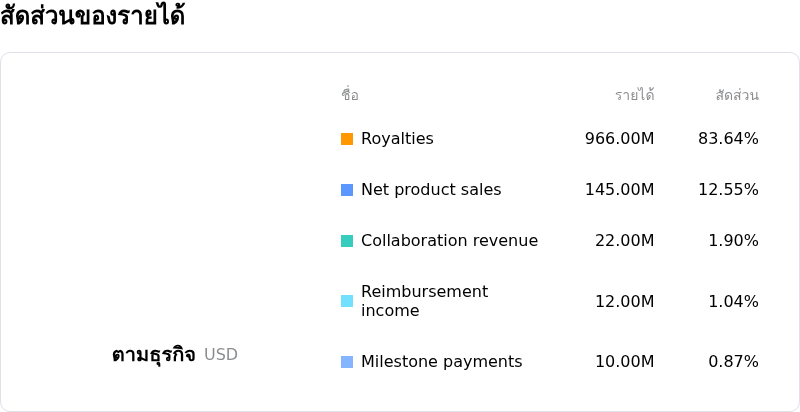Click the light blue Milestone payments swatch

(x=347, y=362)
